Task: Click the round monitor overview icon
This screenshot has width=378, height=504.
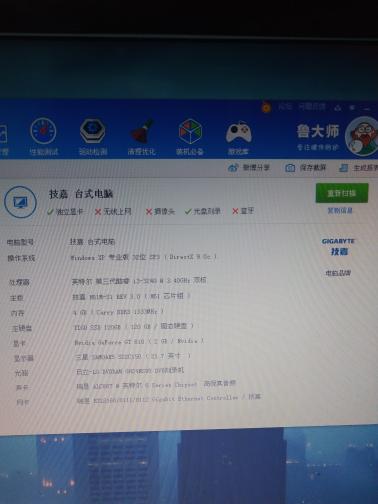Action: coord(20,202)
